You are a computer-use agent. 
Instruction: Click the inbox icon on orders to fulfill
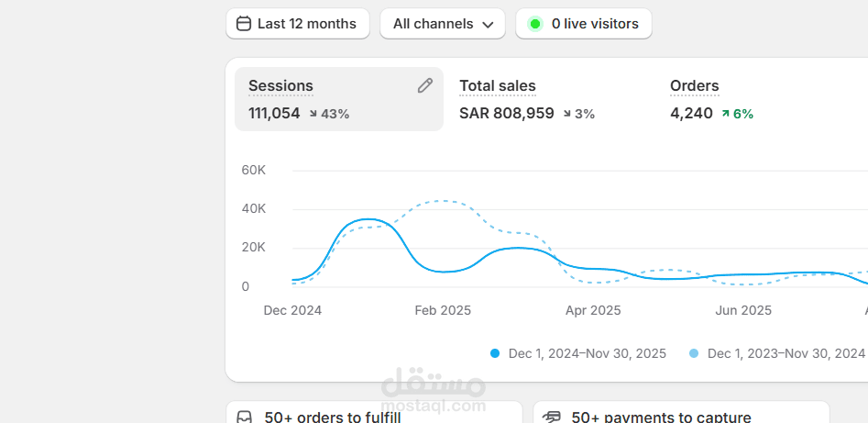244,417
